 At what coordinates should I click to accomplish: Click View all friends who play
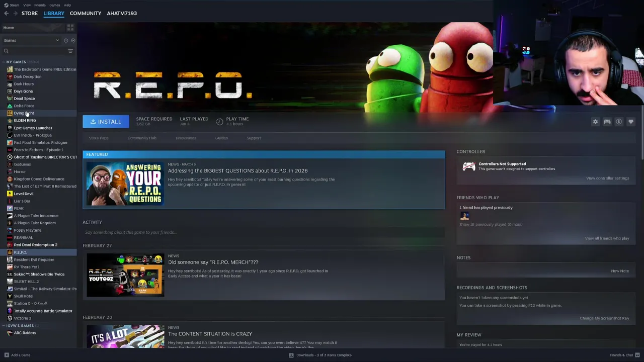[x=607, y=238]
